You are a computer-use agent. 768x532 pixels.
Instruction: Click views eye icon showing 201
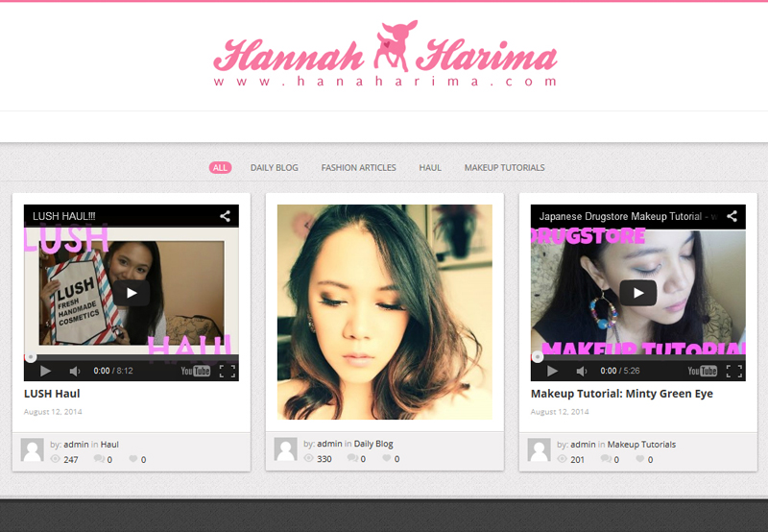[x=563, y=459]
